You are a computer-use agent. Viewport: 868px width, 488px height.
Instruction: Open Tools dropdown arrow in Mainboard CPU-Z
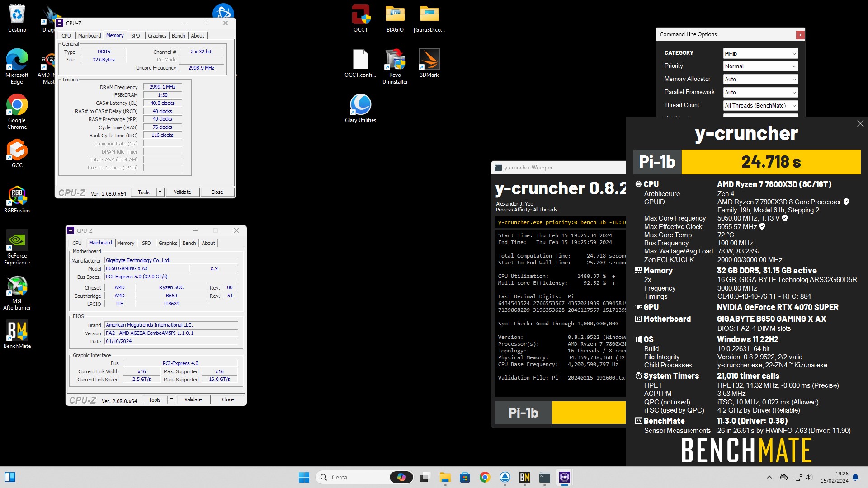(x=171, y=399)
